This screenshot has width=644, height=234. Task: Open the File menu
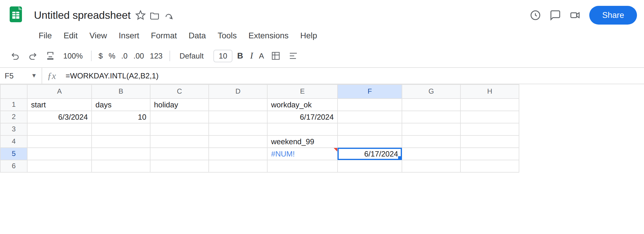click(x=45, y=36)
